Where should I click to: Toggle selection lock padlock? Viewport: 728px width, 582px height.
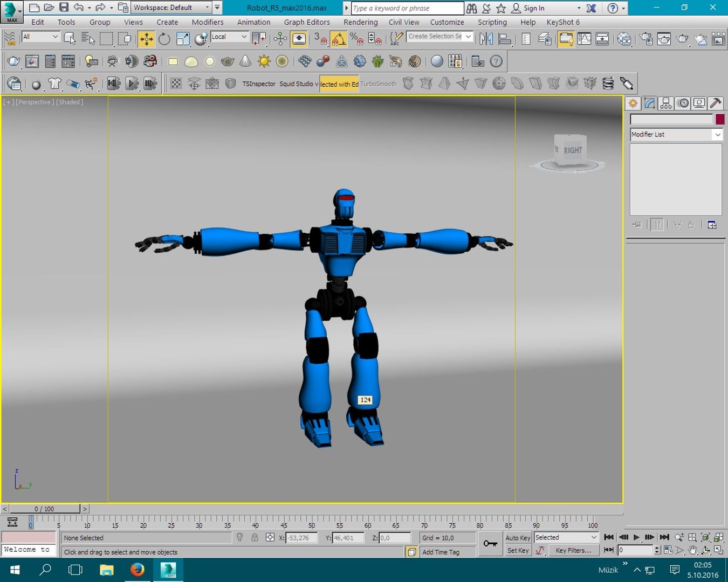pyautogui.click(x=255, y=537)
